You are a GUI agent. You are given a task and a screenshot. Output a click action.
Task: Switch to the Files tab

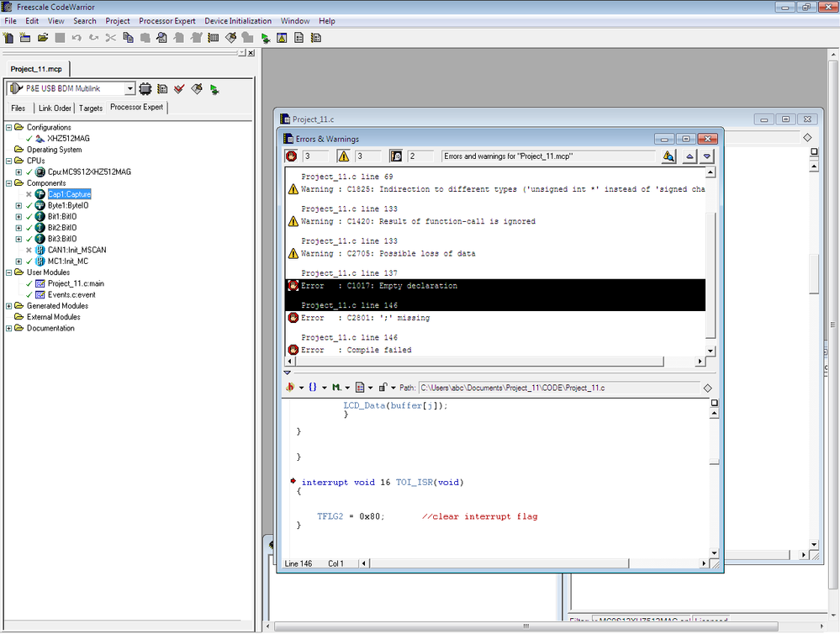18,108
